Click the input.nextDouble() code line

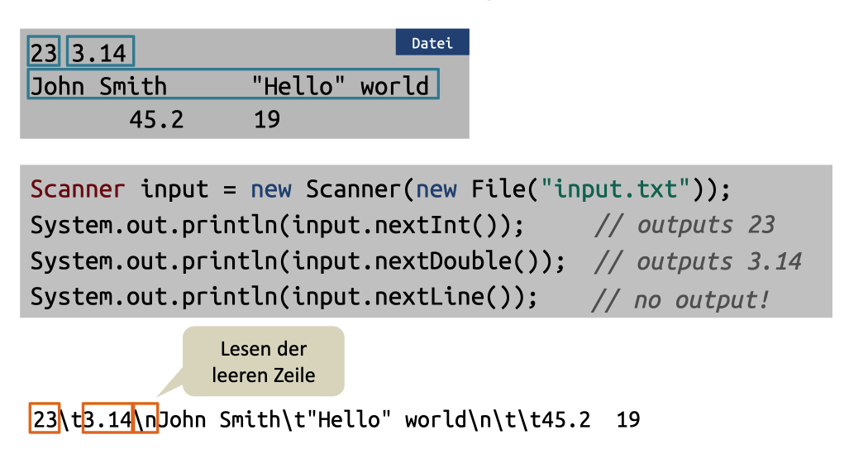pyautogui.click(x=298, y=261)
